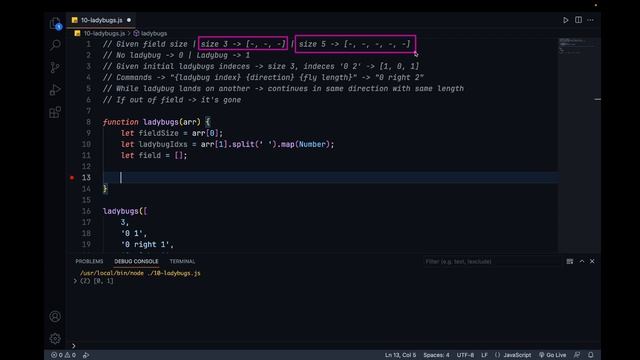Switch to the DEBUG CONSOLE panel tab

pos(136,261)
